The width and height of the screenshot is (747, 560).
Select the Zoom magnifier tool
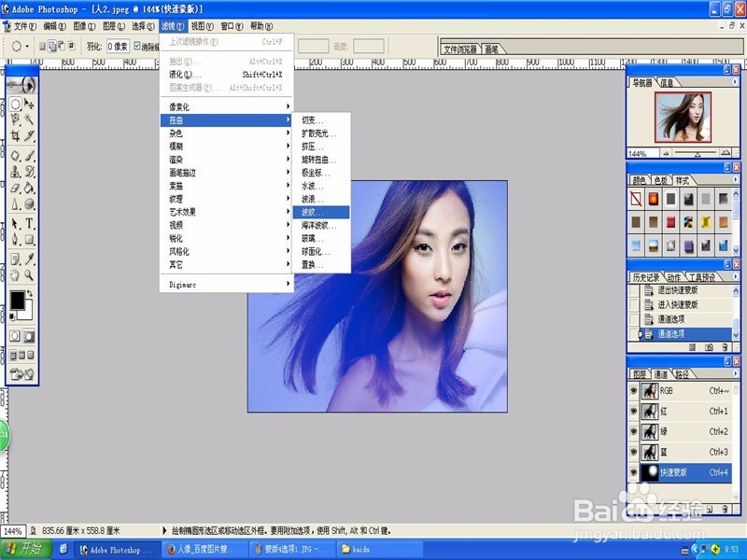[x=29, y=274]
